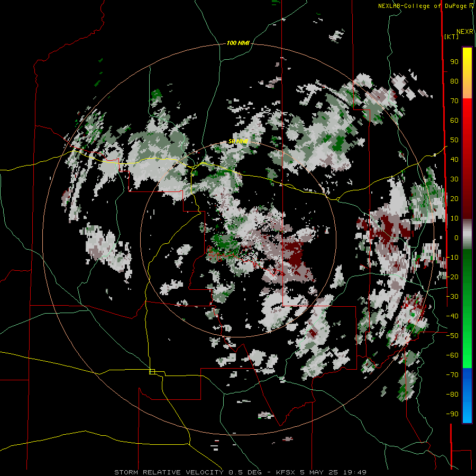
Task: Click the positive 80 scale label
Action: (x=454, y=81)
